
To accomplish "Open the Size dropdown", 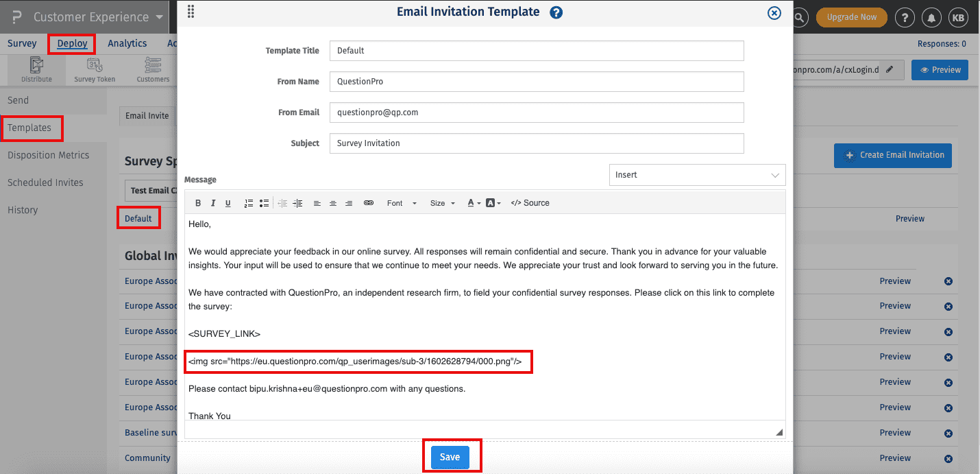I will (442, 203).
